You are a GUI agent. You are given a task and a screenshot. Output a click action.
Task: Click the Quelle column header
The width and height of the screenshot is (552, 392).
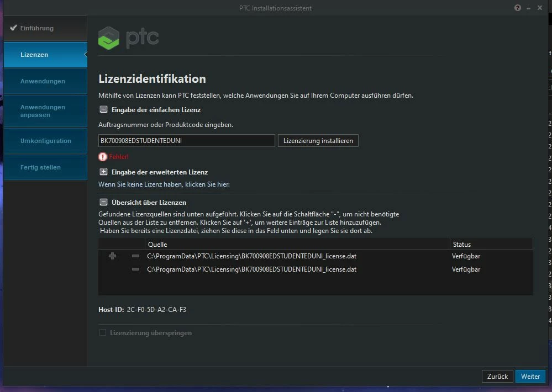pos(297,244)
